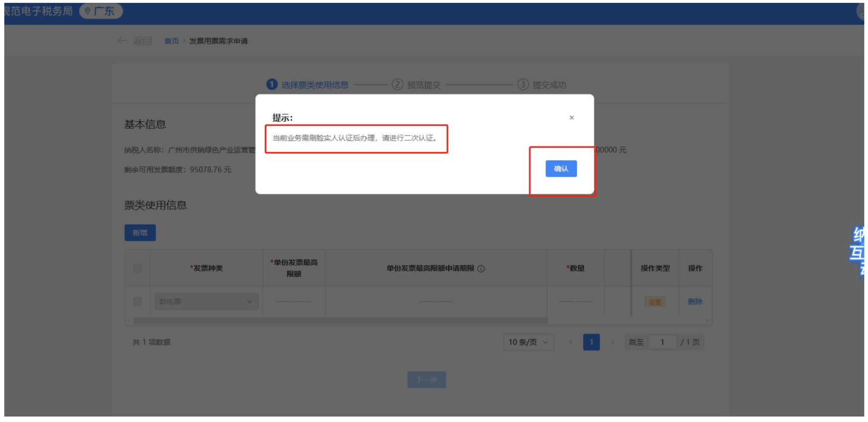This screenshot has height=422, width=868.
Task: Open the 纳税人互动 floating widget on right edge
Action: click(862, 254)
